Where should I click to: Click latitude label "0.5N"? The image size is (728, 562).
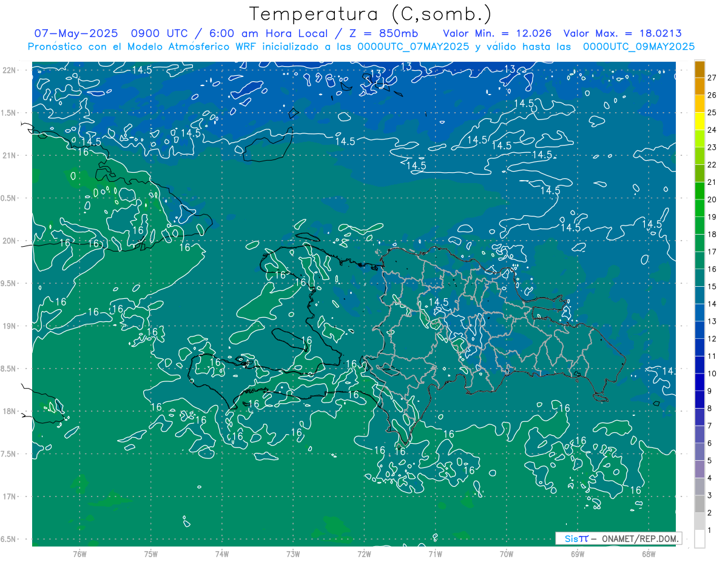(9, 198)
